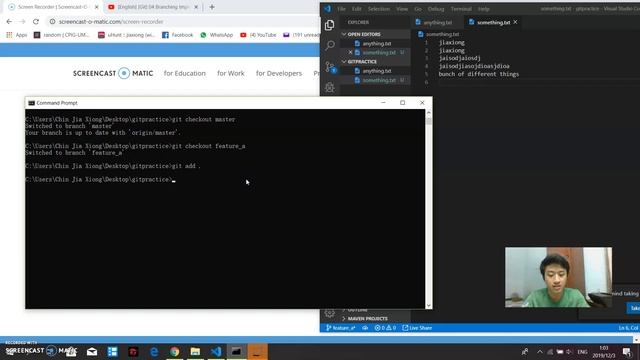Click the feature_a branch indicator in status bar

(x=340, y=328)
